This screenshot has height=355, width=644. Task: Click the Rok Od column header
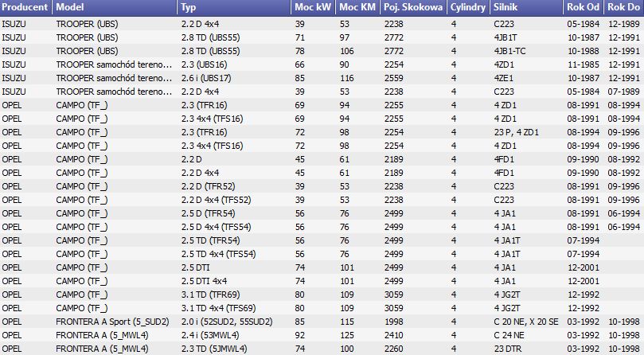(x=584, y=7)
